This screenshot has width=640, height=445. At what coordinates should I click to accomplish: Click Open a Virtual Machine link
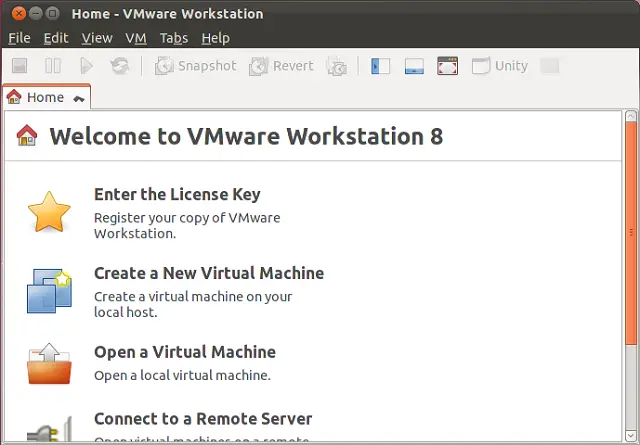(185, 352)
